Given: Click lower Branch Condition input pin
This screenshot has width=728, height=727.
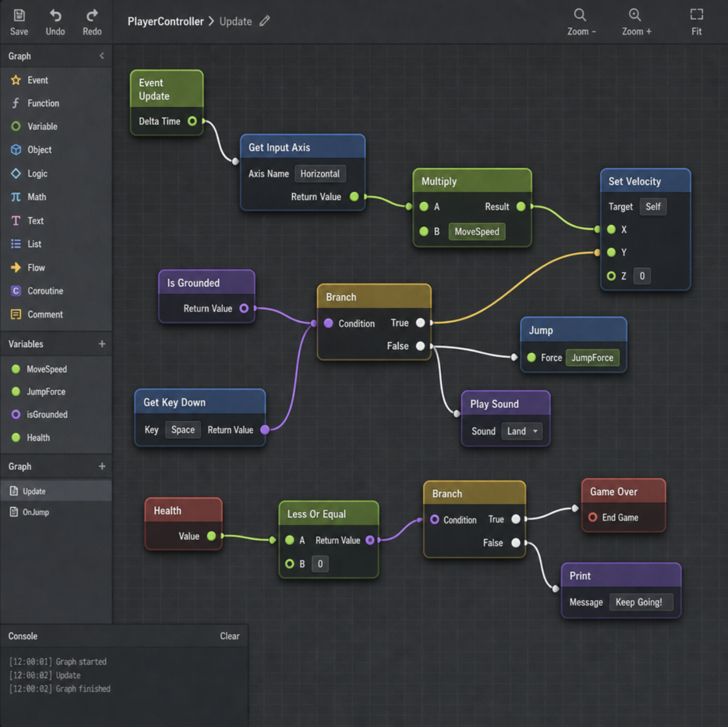Looking at the screenshot, I should point(435,519).
